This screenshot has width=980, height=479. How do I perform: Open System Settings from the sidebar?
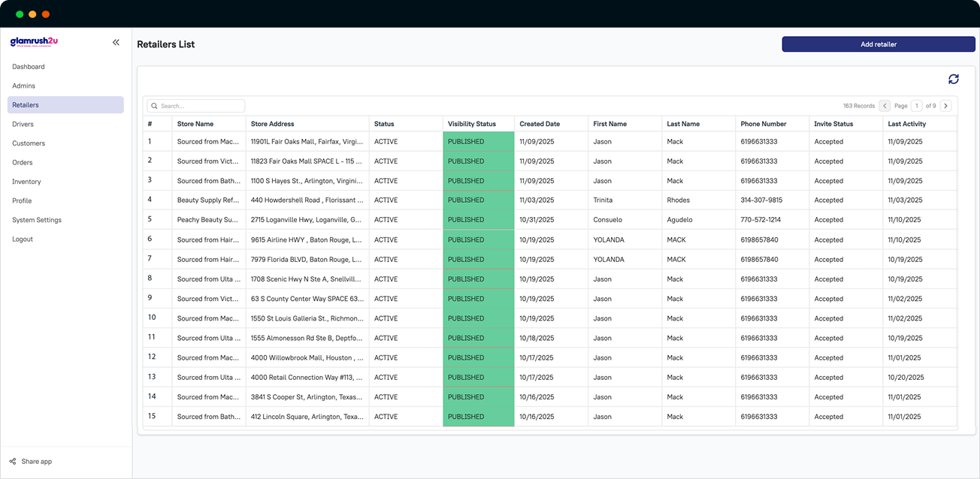[x=37, y=220]
